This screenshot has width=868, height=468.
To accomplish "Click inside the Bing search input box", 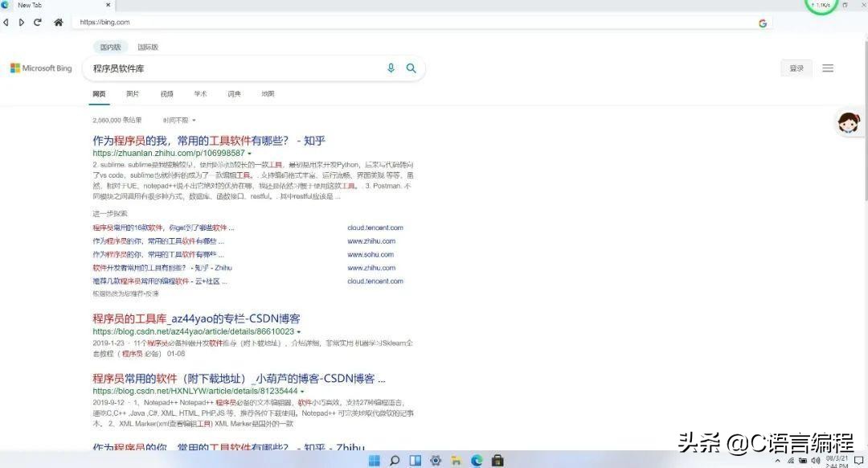I will (x=241, y=68).
